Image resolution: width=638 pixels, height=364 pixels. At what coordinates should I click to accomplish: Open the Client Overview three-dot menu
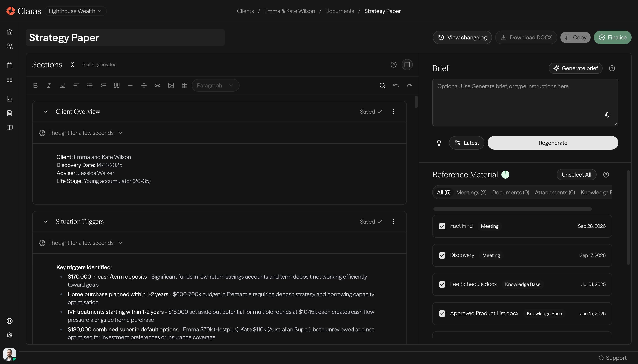(393, 112)
